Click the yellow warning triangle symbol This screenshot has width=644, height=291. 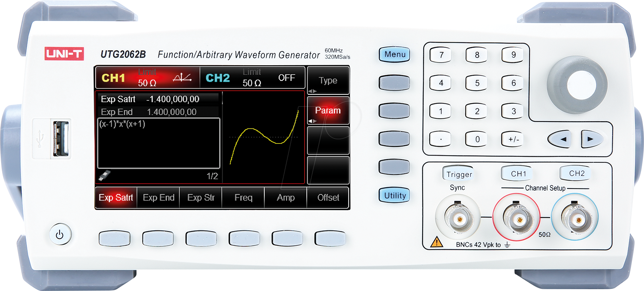[x=436, y=242]
